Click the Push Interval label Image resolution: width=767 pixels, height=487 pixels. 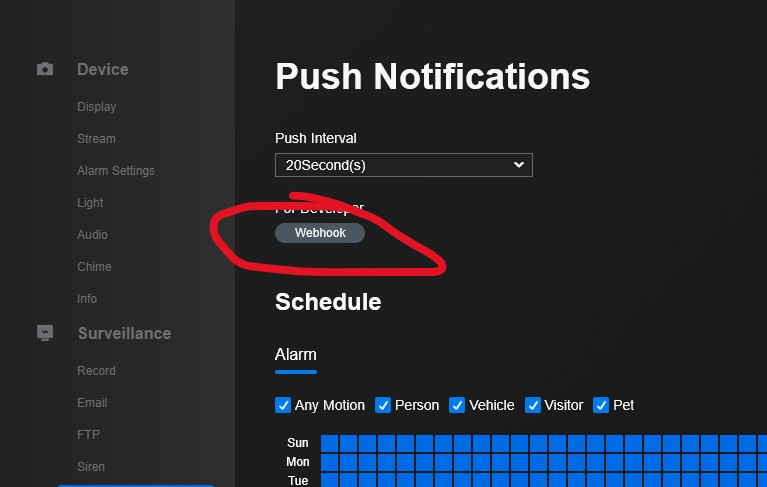pyautogui.click(x=316, y=138)
